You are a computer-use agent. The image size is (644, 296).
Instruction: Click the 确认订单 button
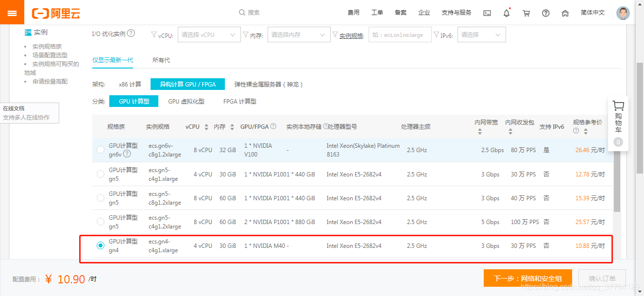pyautogui.click(x=602, y=279)
